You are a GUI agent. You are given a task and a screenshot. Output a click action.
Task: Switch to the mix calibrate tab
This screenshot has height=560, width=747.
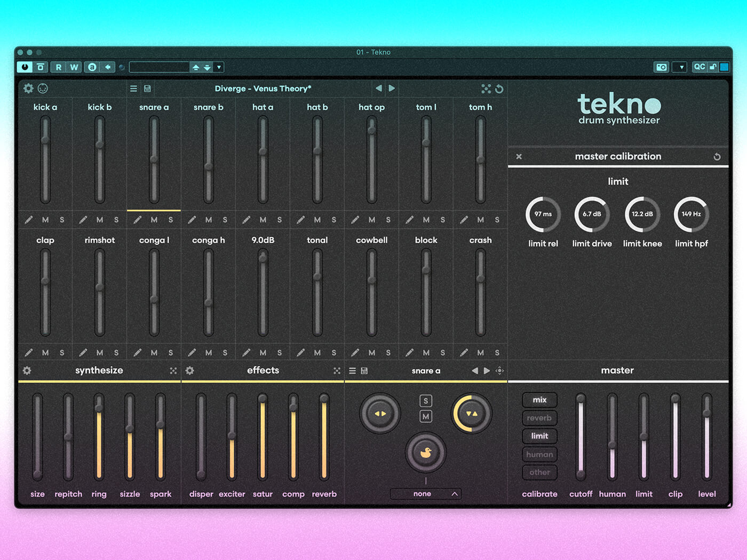click(539, 400)
